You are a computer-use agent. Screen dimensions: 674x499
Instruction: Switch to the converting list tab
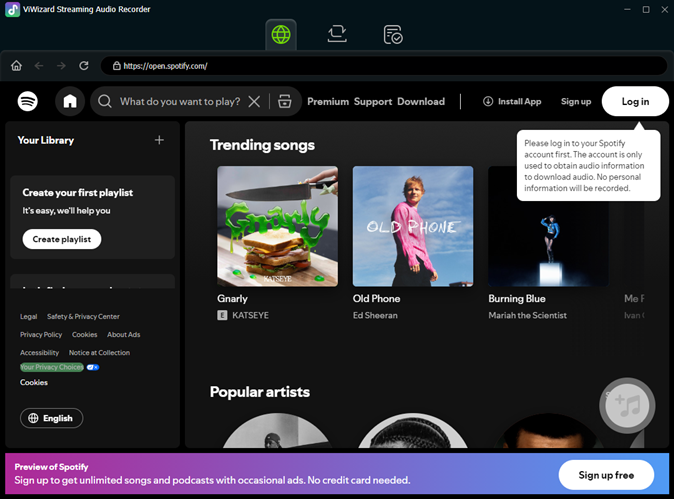(x=337, y=34)
